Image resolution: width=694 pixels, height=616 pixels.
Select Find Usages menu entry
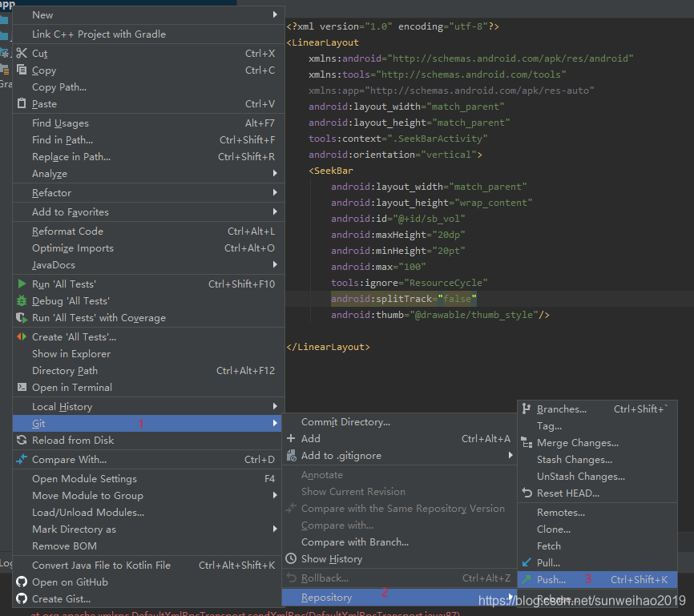148,123
